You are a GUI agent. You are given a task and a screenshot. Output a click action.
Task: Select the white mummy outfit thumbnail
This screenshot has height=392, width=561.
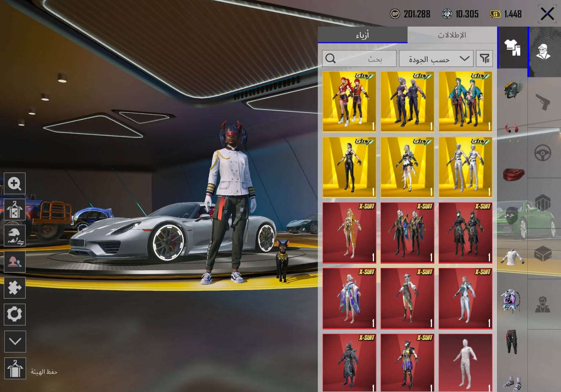(465, 363)
